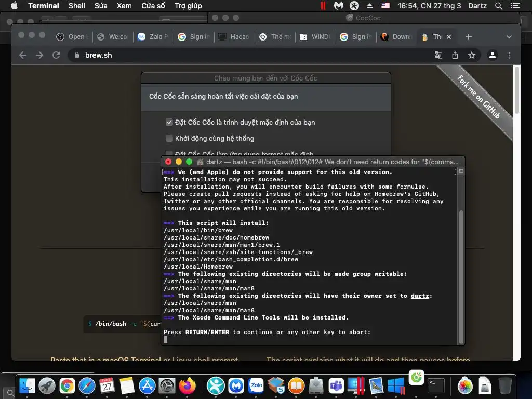Click the browser forward arrow
Viewport: 532px width, 399px height.
(39, 55)
